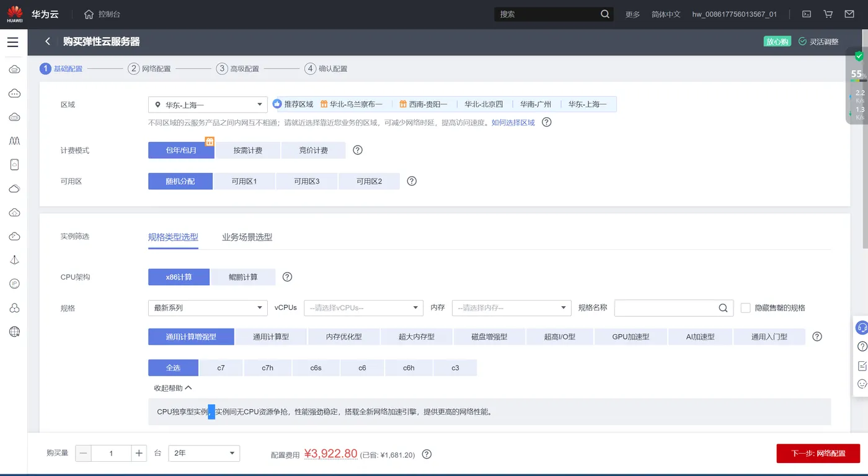Open the shopping cart icon
Image resolution: width=868 pixels, height=476 pixels.
point(828,14)
